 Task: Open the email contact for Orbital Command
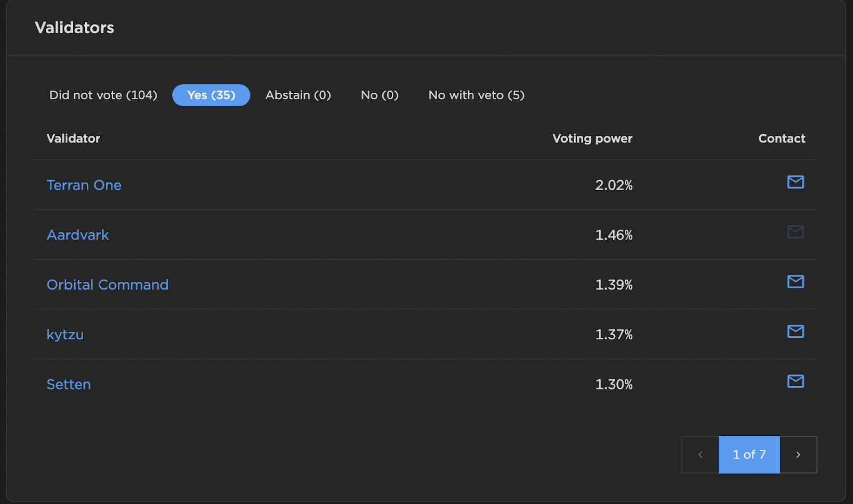click(x=795, y=281)
